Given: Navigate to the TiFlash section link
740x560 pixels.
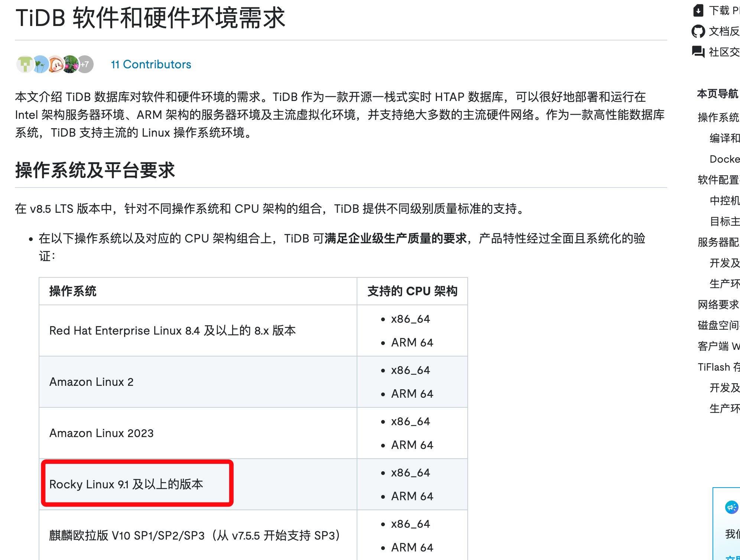Looking at the screenshot, I should point(718,367).
